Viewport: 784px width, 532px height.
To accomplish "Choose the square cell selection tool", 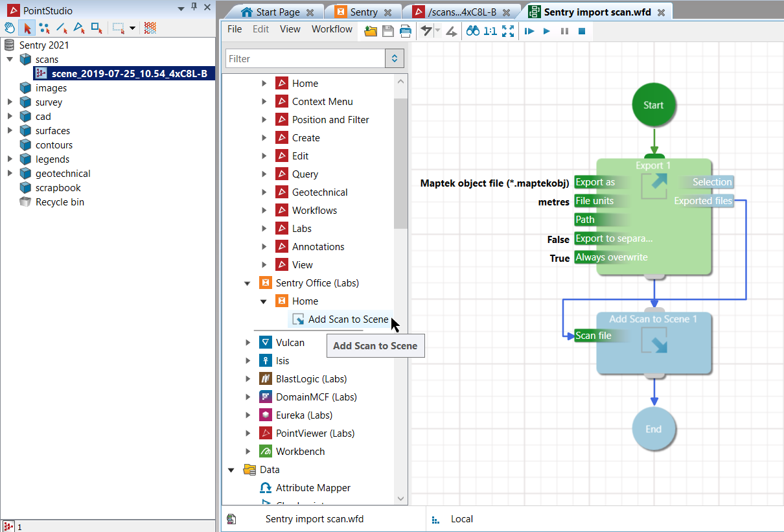I will pos(97,28).
